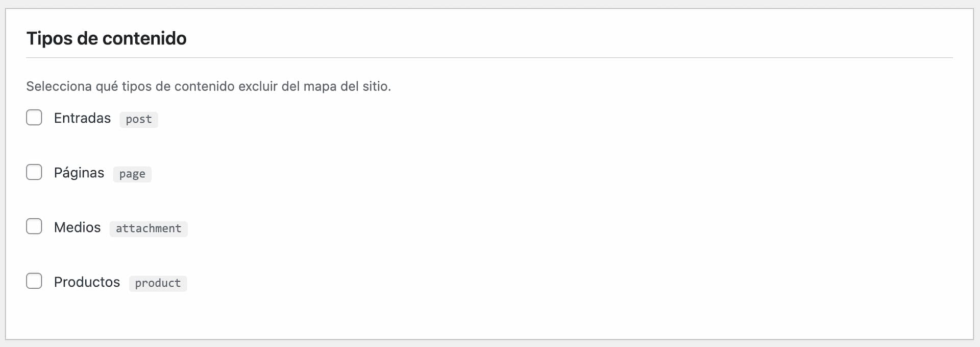This screenshot has height=347, width=980.
Task: Exclude blog posts from the sitemap
Action: click(x=34, y=118)
